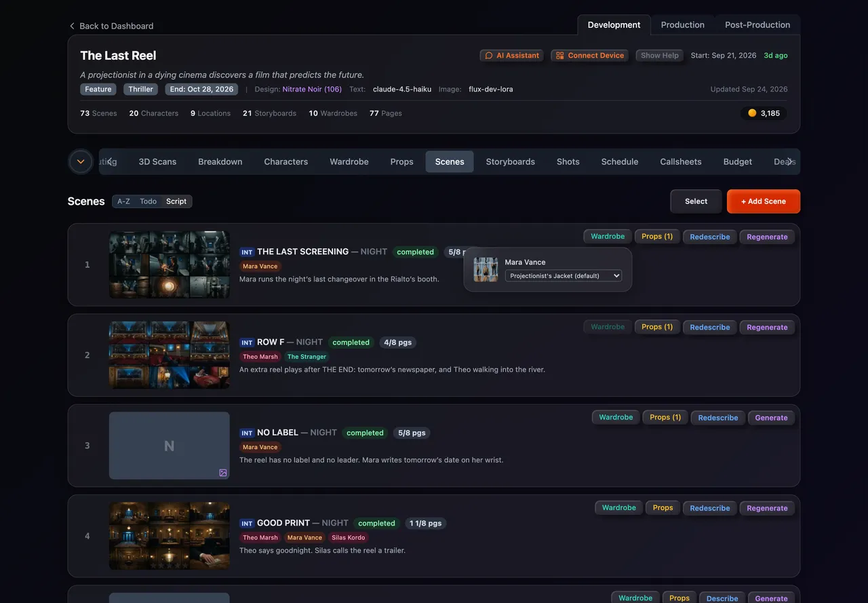868x603 pixels.
Task: Click the 21 Storyboards stat
Action: (x=269, y=113)
